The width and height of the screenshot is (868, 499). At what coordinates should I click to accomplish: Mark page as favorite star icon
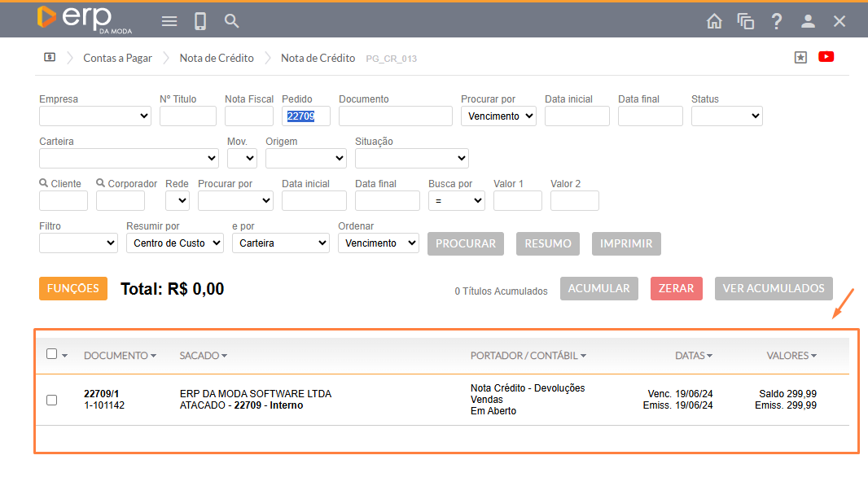800,58
